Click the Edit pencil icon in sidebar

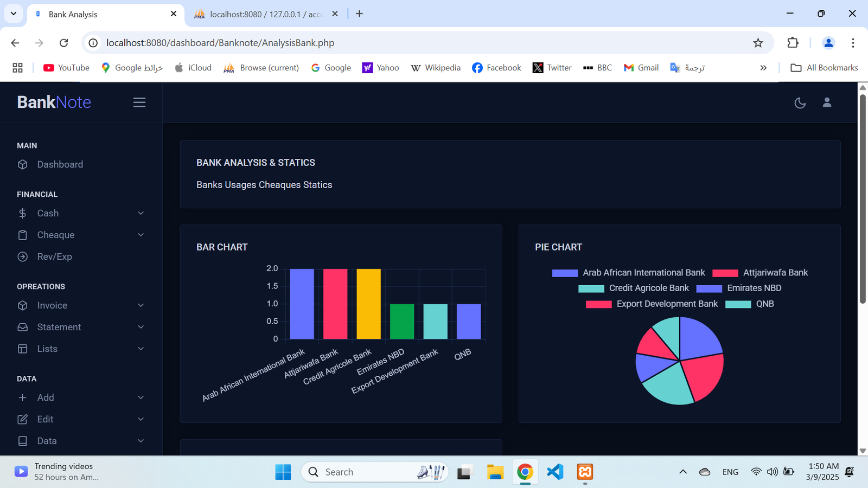(23, 419)
